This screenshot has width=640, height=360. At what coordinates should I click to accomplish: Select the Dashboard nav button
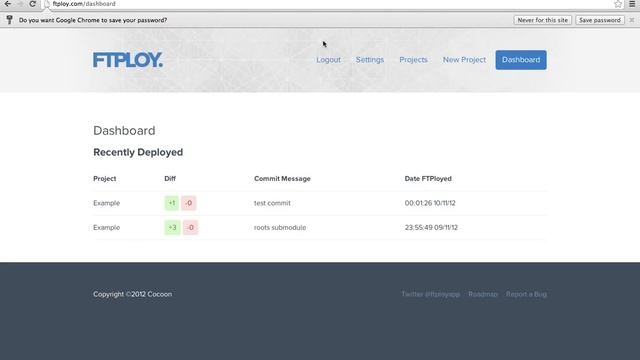coord(521,60)
